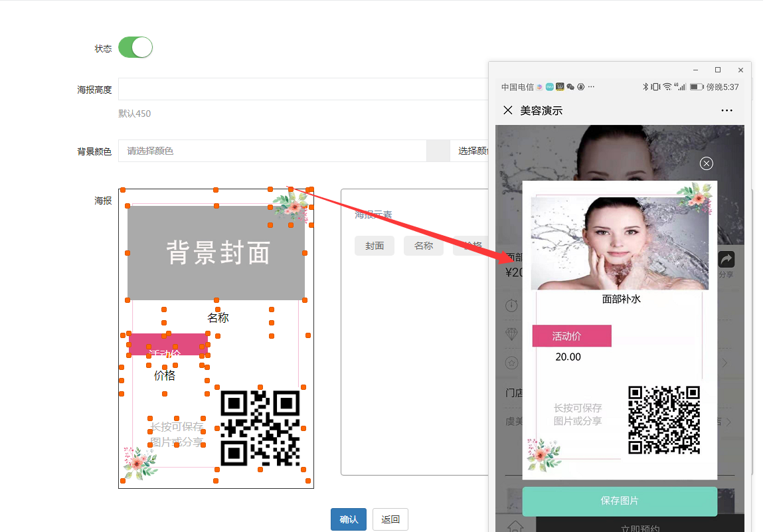Tap the 20.00 price in the poster preview
Viewport: 771px width, 532px height.
[568, 357]
